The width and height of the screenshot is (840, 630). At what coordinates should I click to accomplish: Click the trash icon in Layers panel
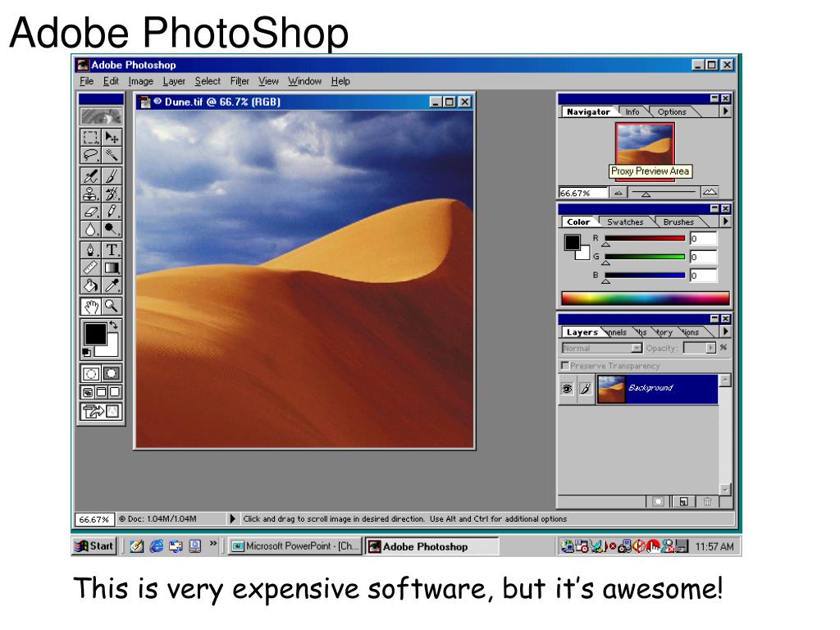point(707,501)
